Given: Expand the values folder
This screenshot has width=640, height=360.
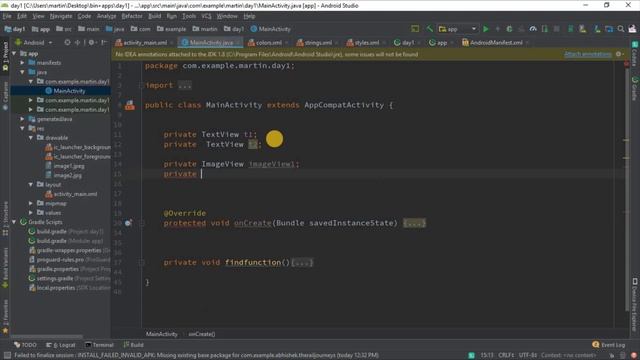Looking at the screenshot, I should pyautogui.click(x=31, y=213).
